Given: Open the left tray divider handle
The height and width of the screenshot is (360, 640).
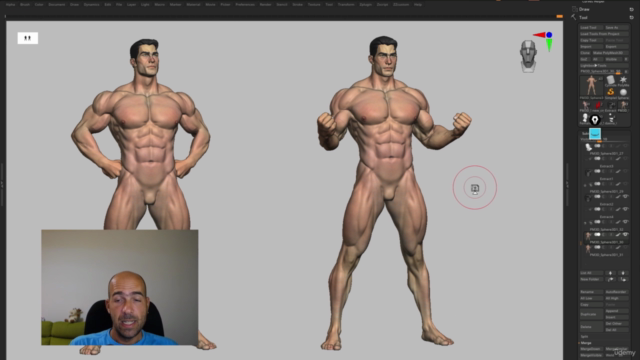Looking at the screenshot, I should click(x=2, y=184).
